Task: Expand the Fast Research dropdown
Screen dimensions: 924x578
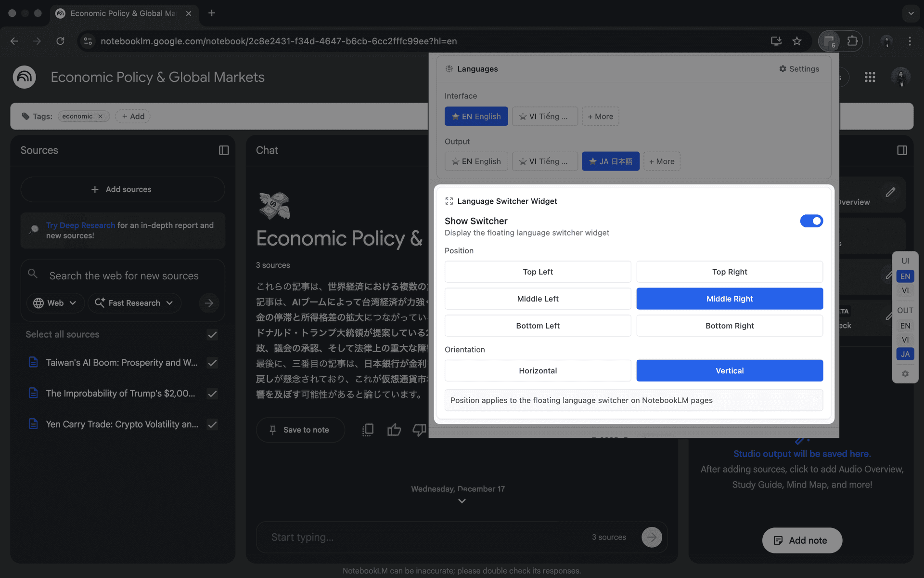Action: point(134,303)
